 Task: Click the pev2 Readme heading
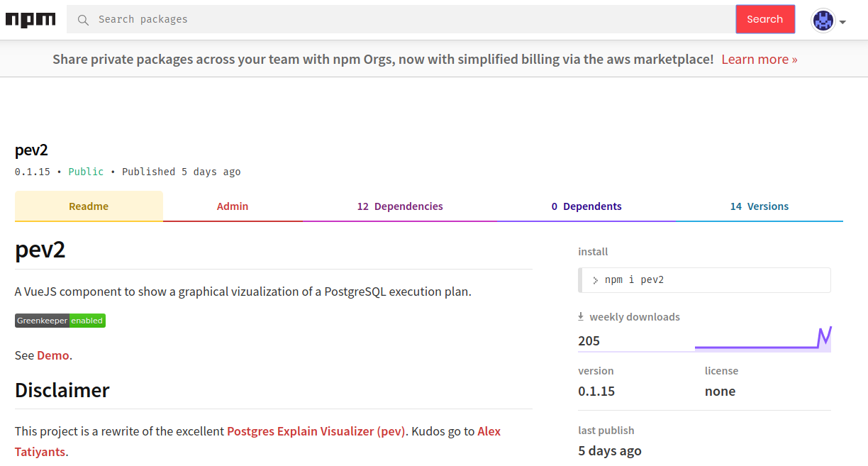[40, 250]
